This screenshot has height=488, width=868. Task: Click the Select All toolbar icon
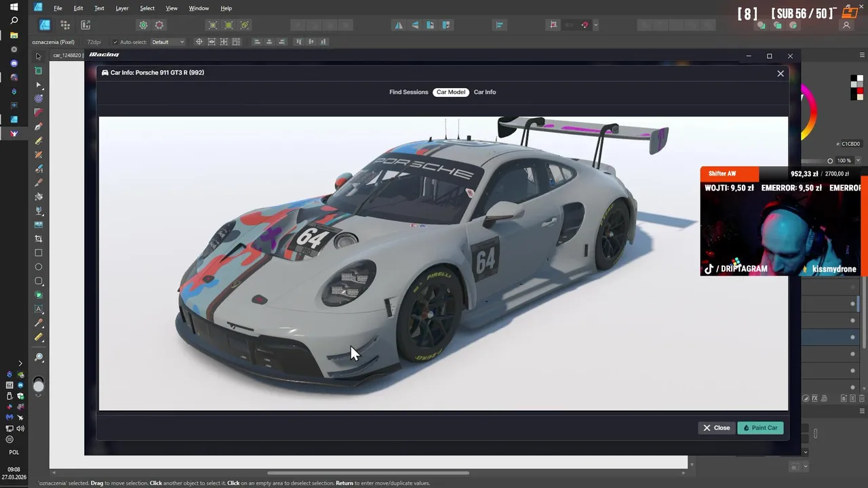tap(213, 25)
